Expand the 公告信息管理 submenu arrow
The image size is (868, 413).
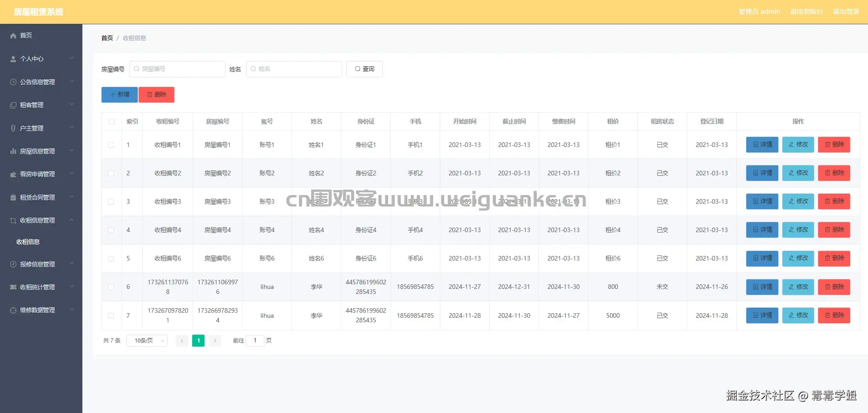[x=72, y=82]
